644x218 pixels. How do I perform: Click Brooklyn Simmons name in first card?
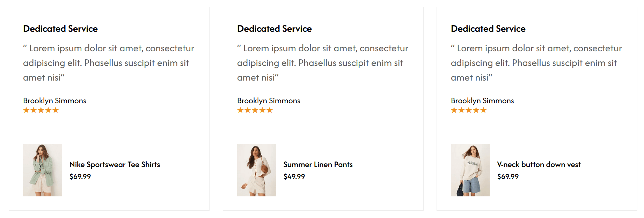click(54, 101)
